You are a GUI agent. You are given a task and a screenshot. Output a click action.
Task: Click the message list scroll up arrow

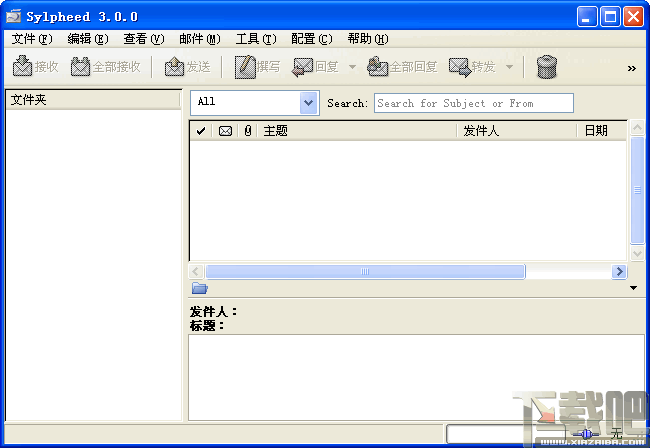[637, 127]
